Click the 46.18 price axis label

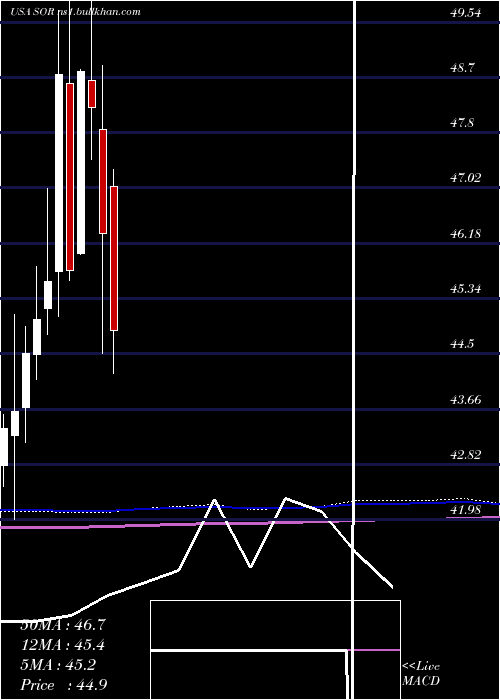point(466,234)
